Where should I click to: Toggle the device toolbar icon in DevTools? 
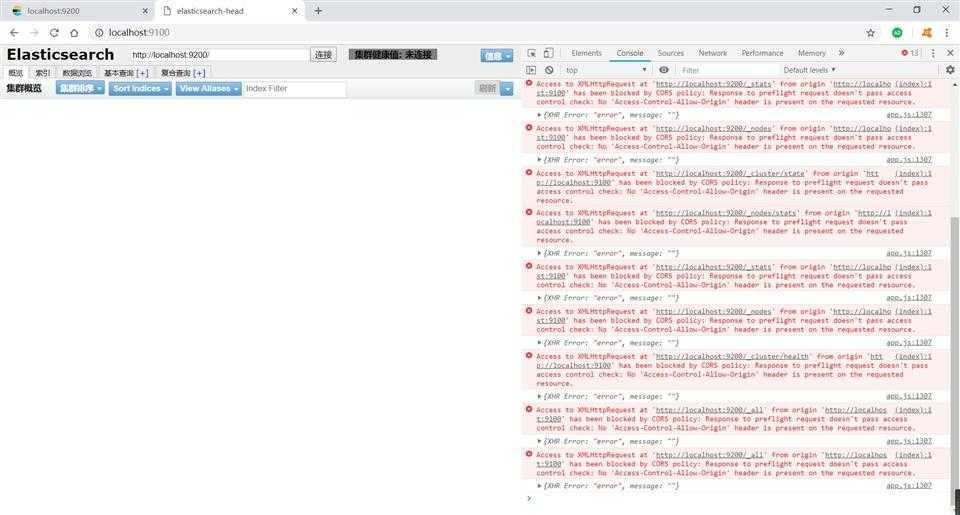pos(548,53)
